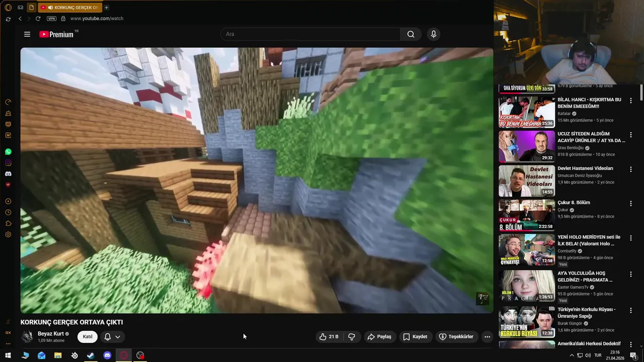Open menu for AY'A YOLCULUĞA video
This screenshot has height=362, width=644.
631,274
